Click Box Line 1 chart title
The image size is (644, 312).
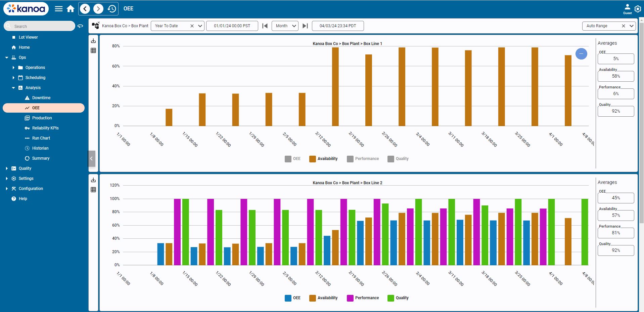347,44
